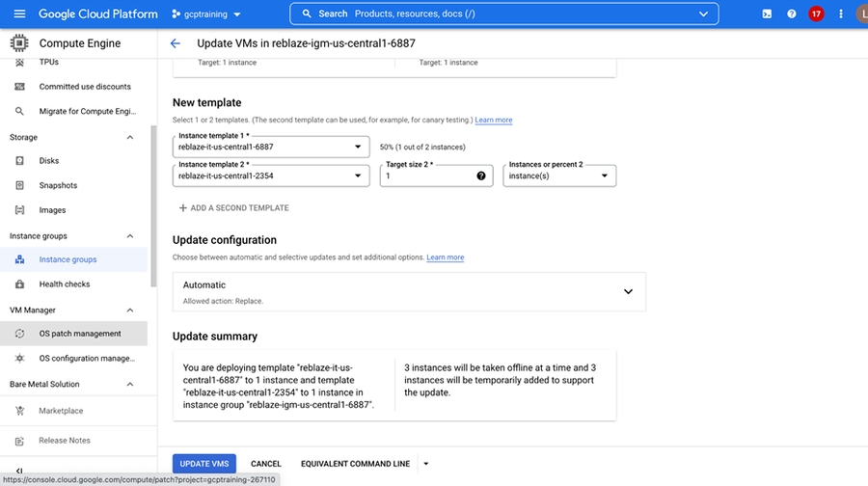Open the hamburger navigation menu
This screenshot has height=486, width=868.
tap(19, 13)
